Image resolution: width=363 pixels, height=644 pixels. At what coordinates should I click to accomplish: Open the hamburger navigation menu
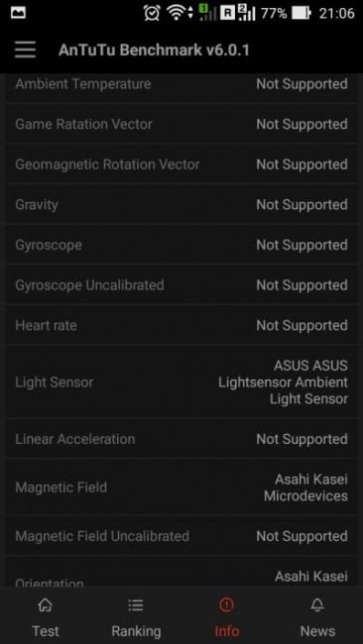click(x=25, y=51)
